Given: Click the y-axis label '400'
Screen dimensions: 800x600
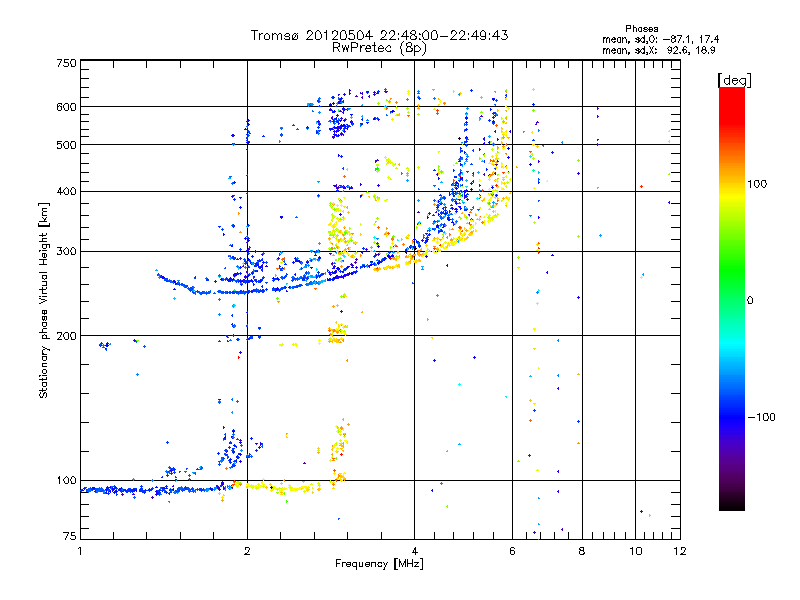Looking at the screenshot, I should [66, 192].
